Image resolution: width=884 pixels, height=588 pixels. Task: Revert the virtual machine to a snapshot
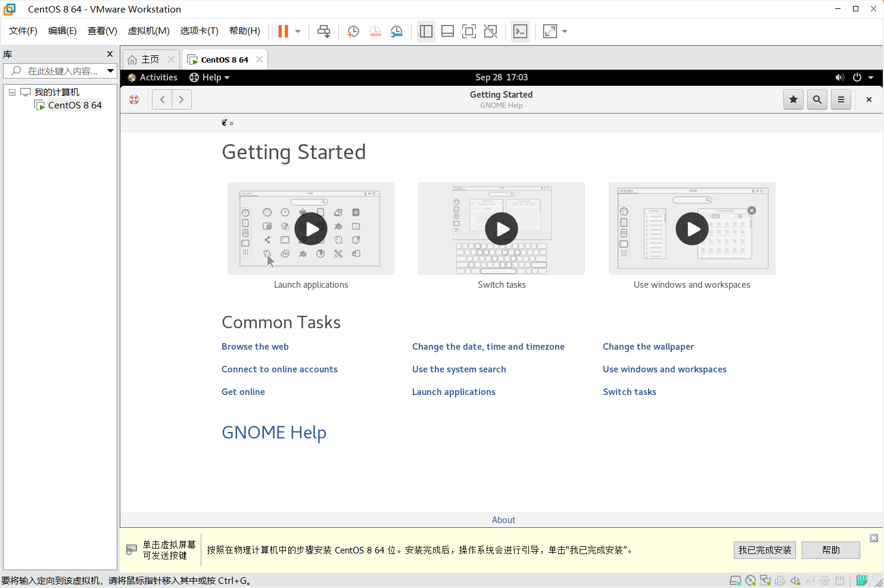click(x=375, y=32)
